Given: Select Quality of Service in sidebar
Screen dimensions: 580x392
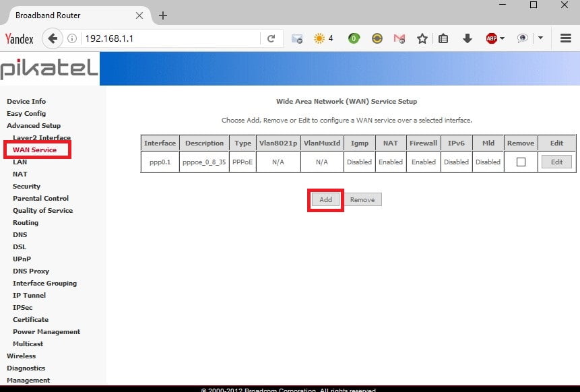Looking at the screenshot, I should pos(42,211).
